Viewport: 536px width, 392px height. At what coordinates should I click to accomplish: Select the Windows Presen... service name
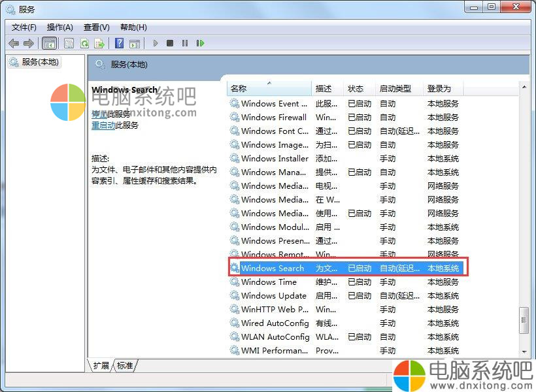(276, 241)
